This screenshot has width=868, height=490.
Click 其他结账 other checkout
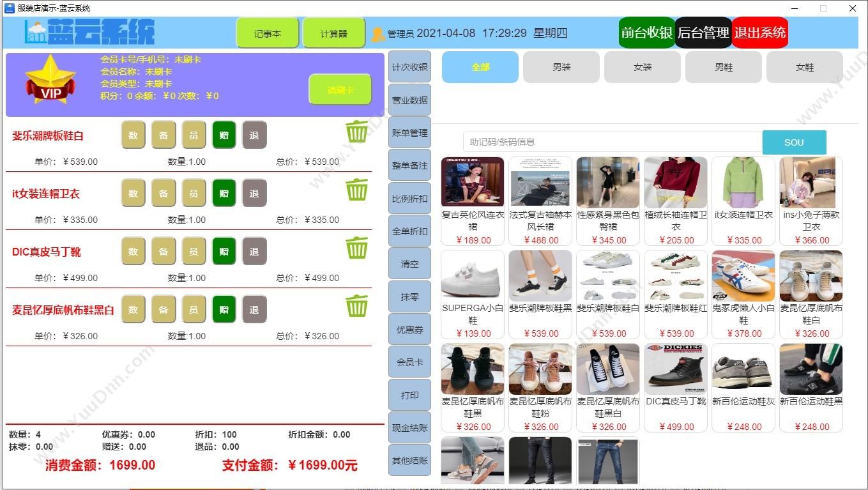click(409, 461)
